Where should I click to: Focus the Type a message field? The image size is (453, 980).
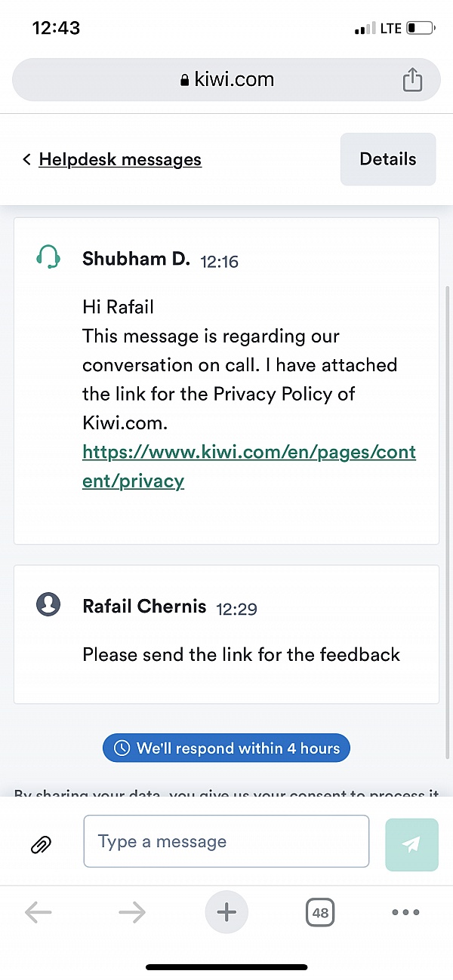point(226,841)
